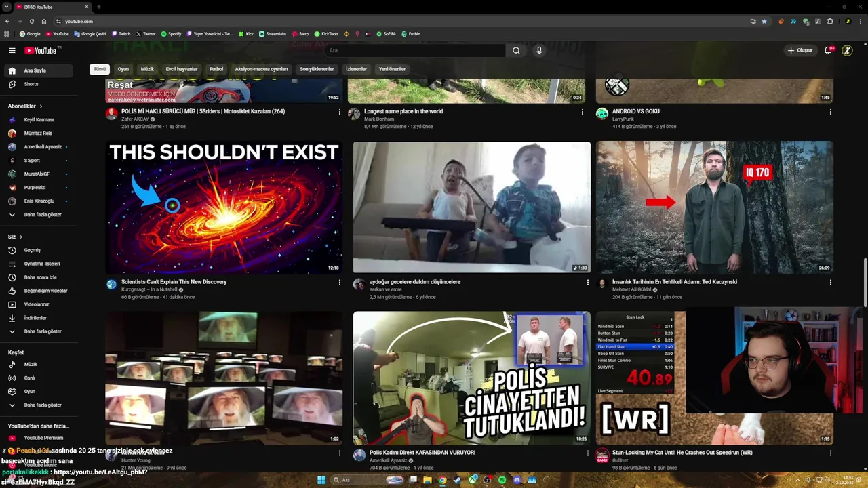This screenshot has height=488, width=868.
Task: Select the Evcil hayvanlar filter chip
Action: tap(182, 69)
